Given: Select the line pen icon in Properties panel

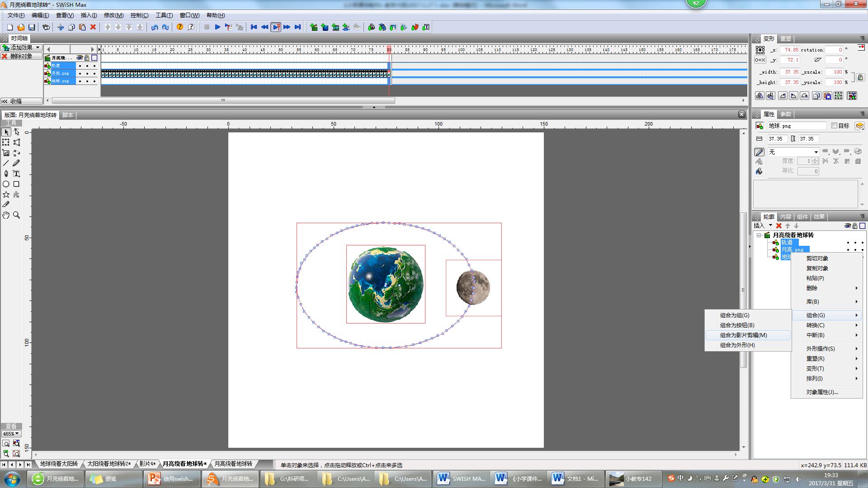Looking at the screenshot, I should (759, 152).
